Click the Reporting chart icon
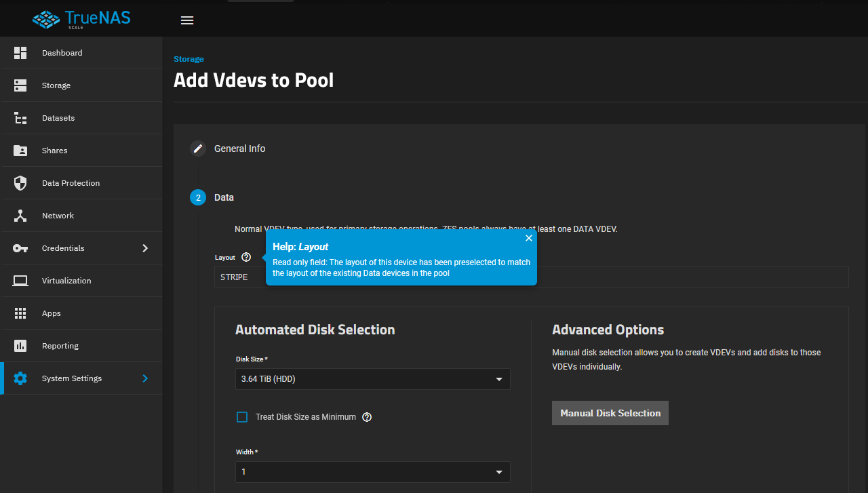Viewport: 868px width, 493px height. (x=20, y=346)
